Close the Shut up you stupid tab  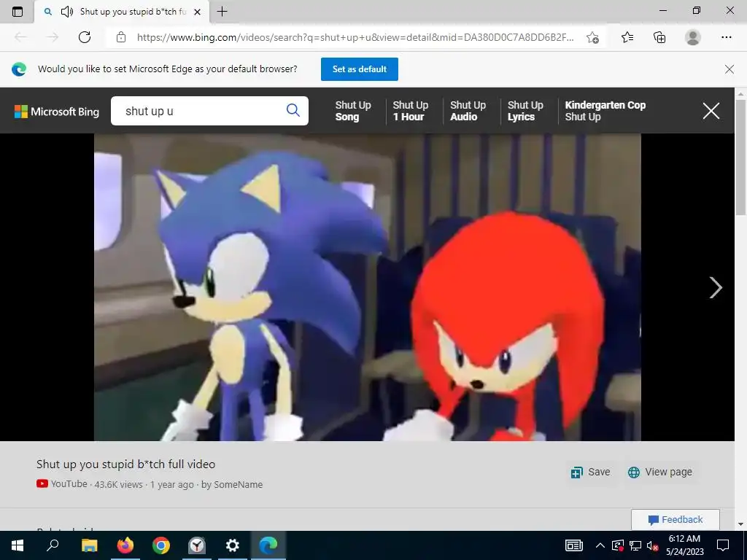point(197,12)
